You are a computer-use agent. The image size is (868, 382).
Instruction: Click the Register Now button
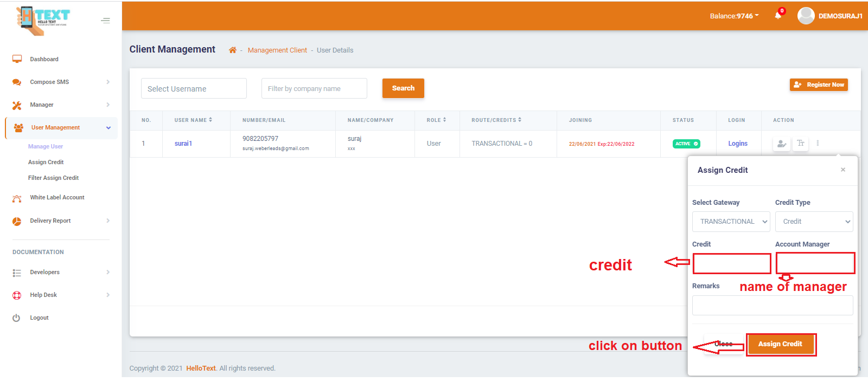[819, 85]
